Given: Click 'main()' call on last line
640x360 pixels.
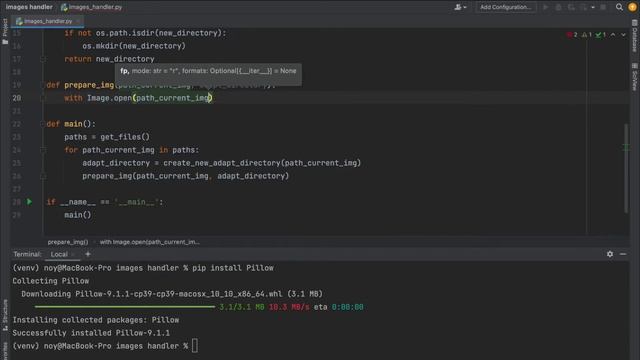Looking at the screenshot, I should pyautogui.click(x=78, y=215).
